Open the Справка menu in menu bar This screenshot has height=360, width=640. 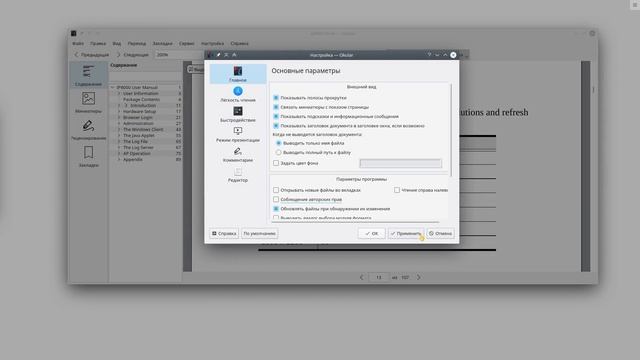coord(239,43)
